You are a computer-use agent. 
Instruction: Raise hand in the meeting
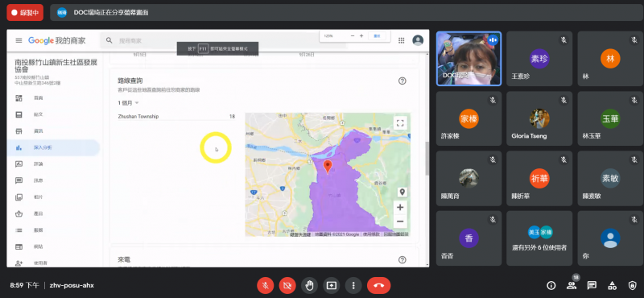coord(309,285)
